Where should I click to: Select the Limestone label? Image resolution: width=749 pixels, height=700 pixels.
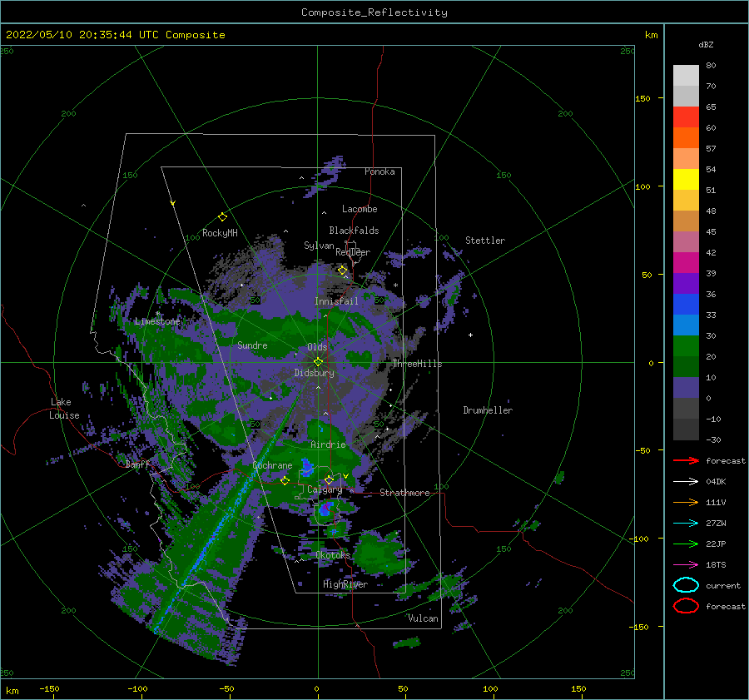pyautogui.click(x=157, y=321)
